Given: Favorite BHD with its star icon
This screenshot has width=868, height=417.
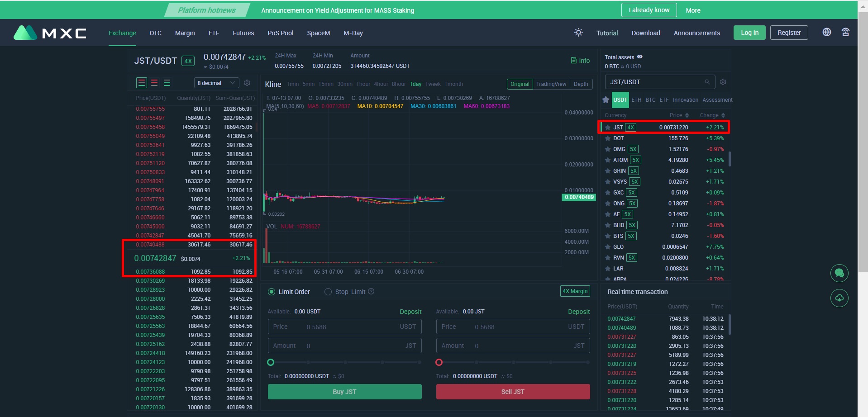Looking at the screenshot, I should point(608,225).
